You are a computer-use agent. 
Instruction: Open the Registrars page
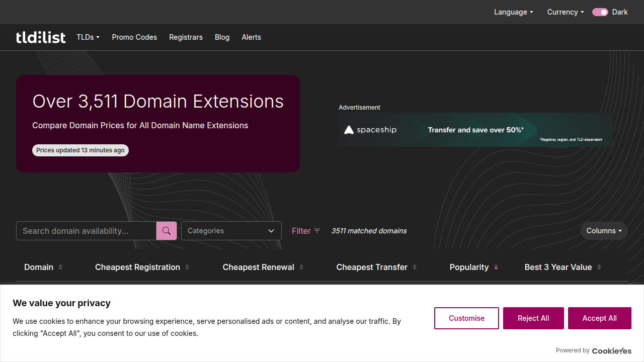coord(186,37)
